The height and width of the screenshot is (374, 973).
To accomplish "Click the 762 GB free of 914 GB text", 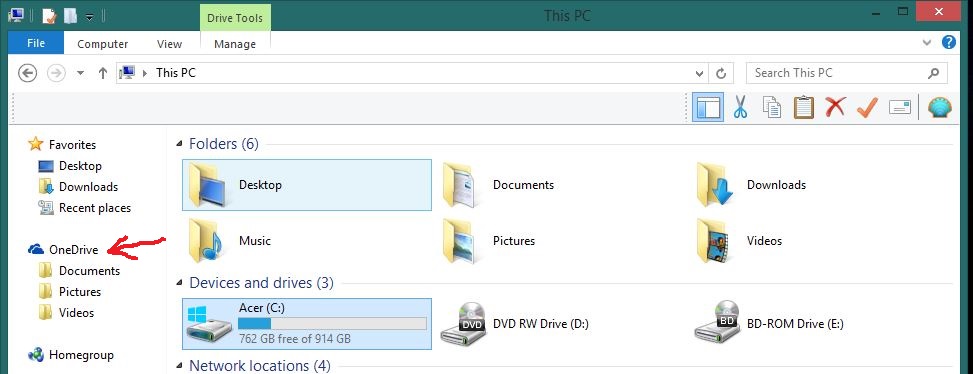I will (x=295, y=339).
